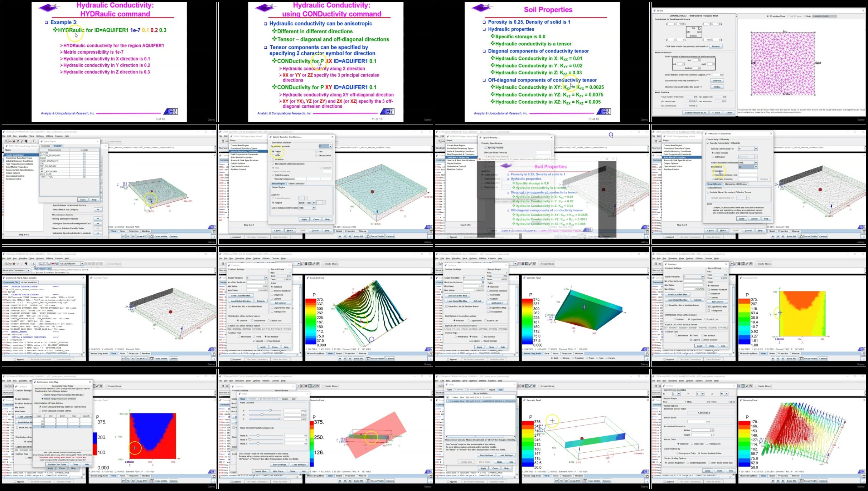Click the Run Project toolbar icon with tooltip
The image size is (868, 491).
click(x=34, y=264)
